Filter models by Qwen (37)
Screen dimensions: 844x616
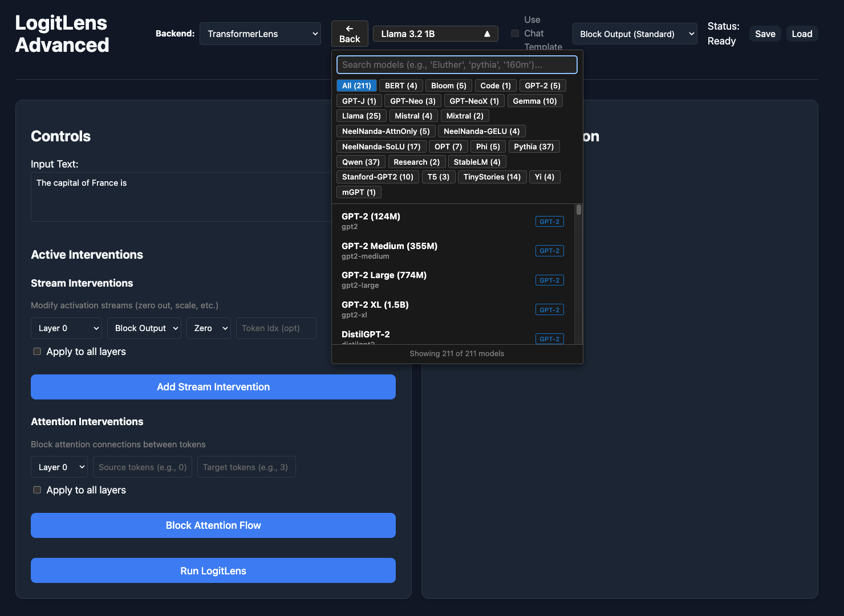pyautogui.click(x=361, y=162)
